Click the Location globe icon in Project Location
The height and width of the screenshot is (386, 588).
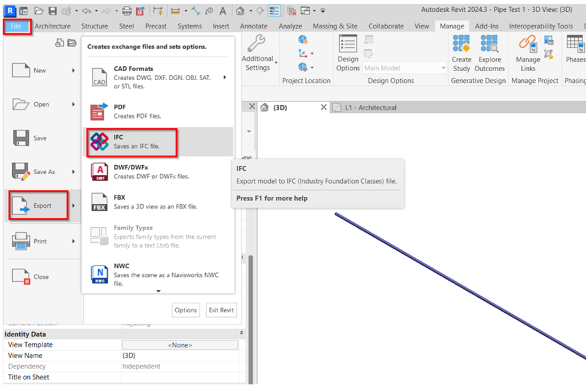pyautogui.click(x=303, y=40)
